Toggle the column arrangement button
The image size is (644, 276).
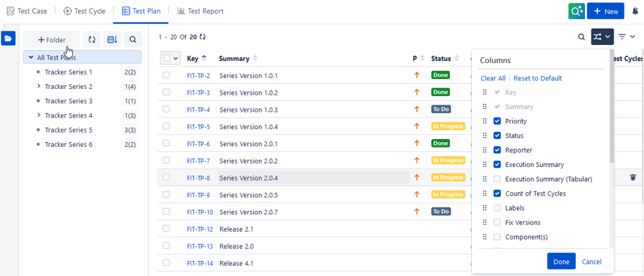point(602,36)
